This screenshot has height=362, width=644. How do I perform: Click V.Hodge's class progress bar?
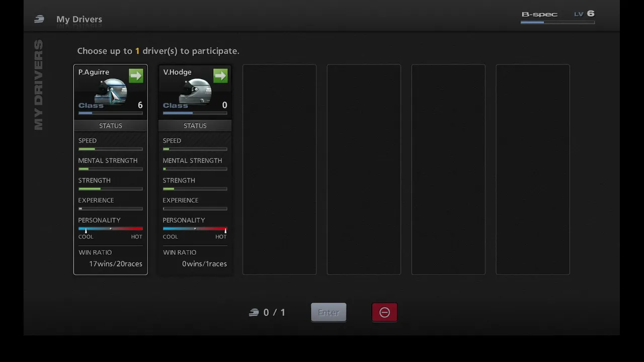pyautogui.click(x=195, y=113)
